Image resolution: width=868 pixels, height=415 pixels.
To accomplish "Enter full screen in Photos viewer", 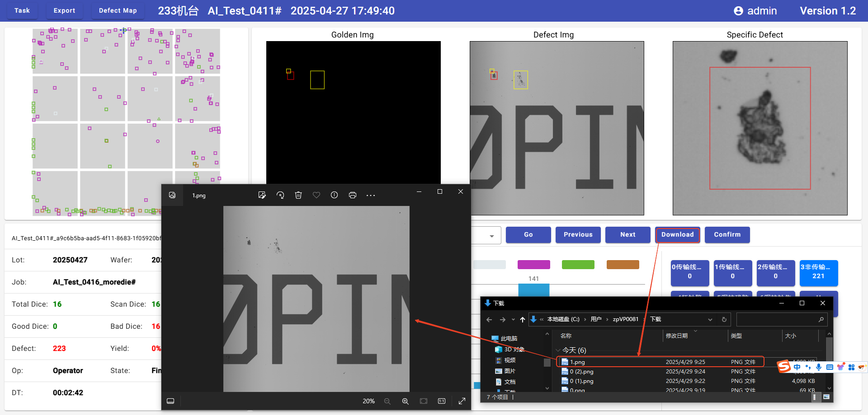I will click(462, 401).
